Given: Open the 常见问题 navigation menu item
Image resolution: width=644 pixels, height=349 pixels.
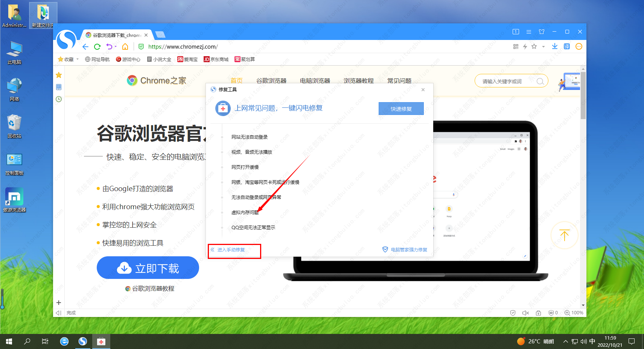Looking at the screenshot, I should (x=399, y=80).
